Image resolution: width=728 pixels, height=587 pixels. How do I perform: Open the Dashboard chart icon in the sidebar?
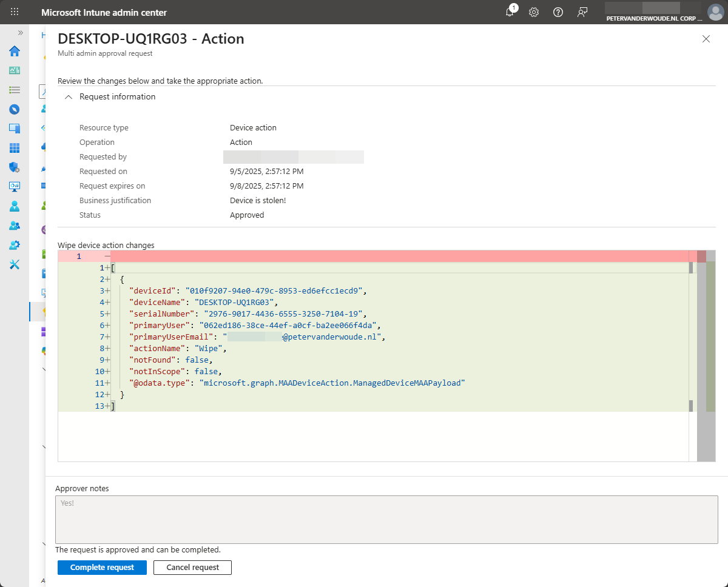[15, 70]
